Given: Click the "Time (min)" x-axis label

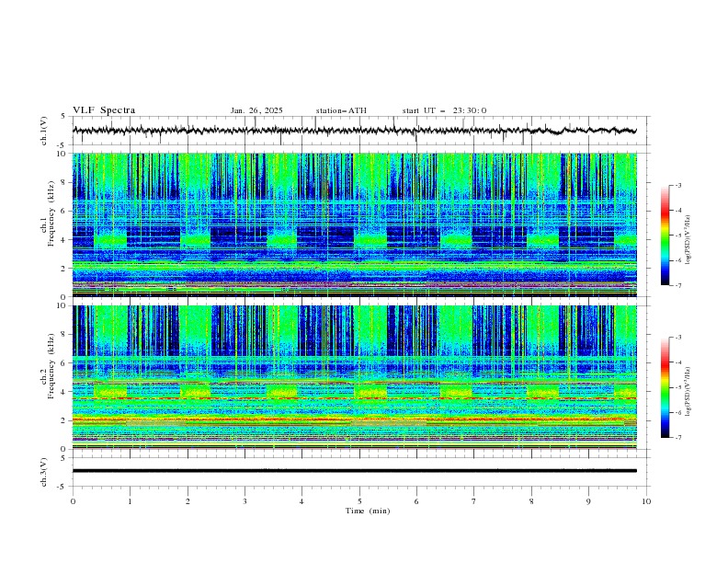Looking at the screenshot, I should (368, 511).
